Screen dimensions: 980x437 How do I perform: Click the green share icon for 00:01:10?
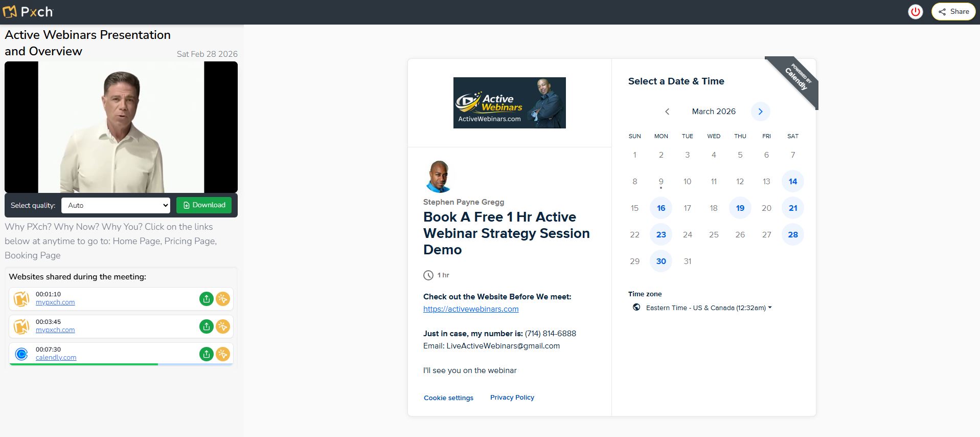[x=207, y=299]
